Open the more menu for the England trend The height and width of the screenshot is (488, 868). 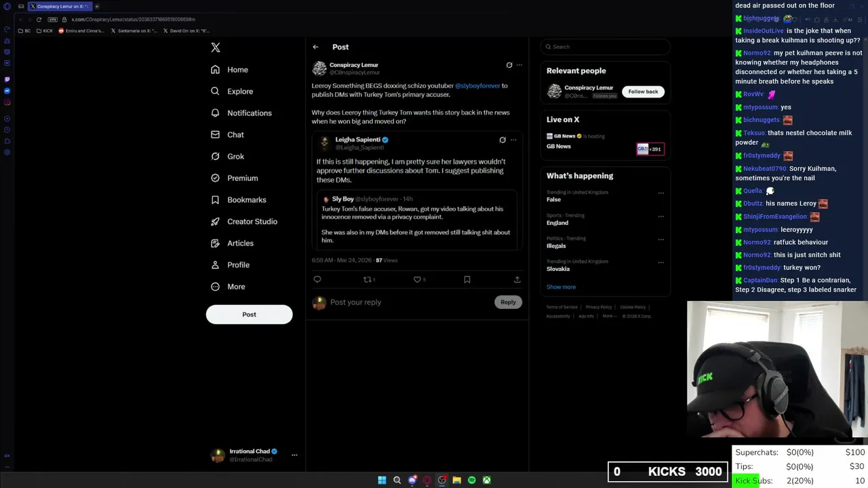coord(660,216)
